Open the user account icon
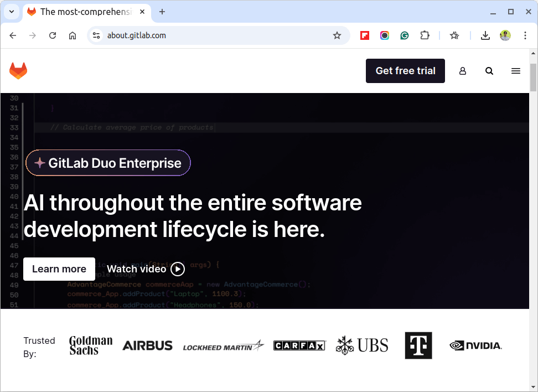The width and height of the screenshot is (538, 392). 463,71
